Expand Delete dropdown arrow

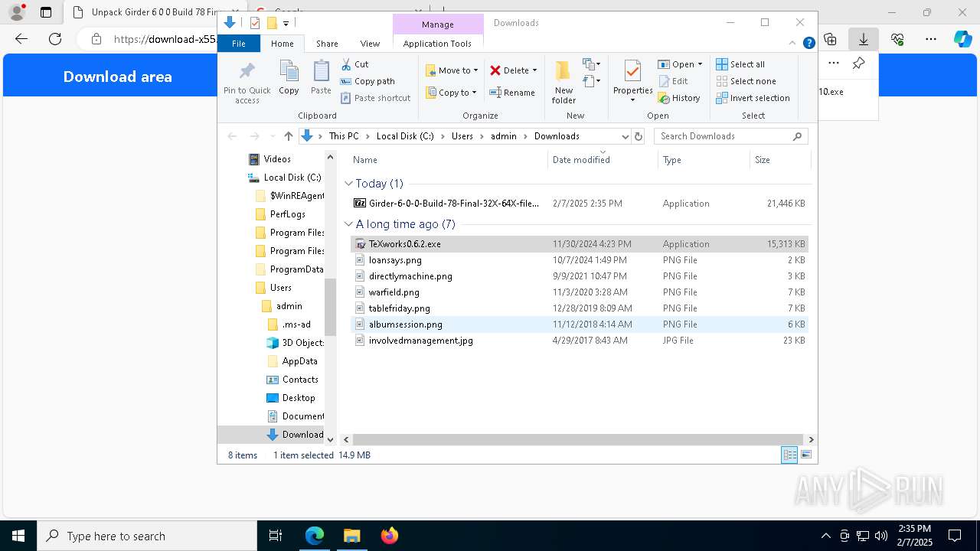pos(534,70)
